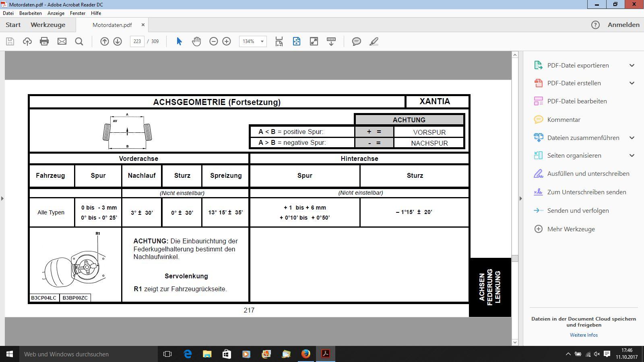Switch to full screen mode icon
Screen dimensions: 644x362
[x=314, y=41]
